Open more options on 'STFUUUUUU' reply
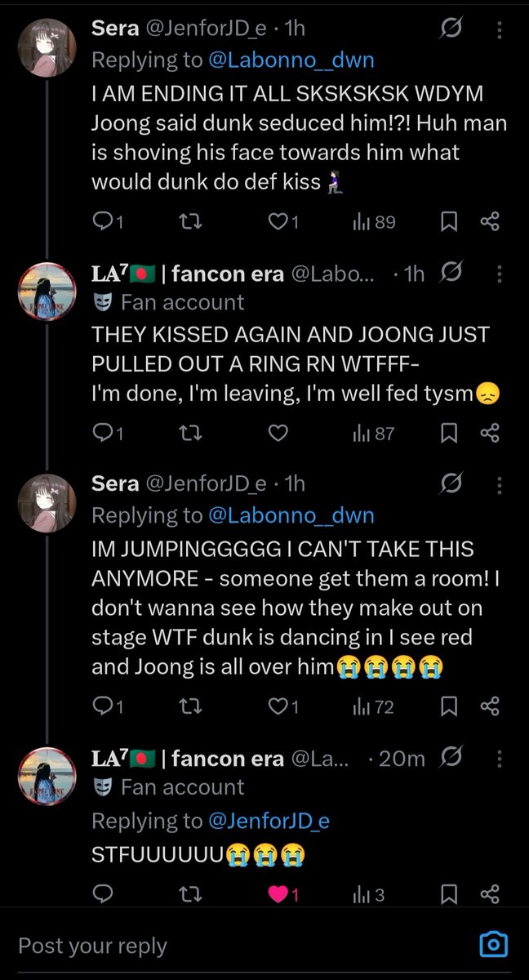 (500, 759)
